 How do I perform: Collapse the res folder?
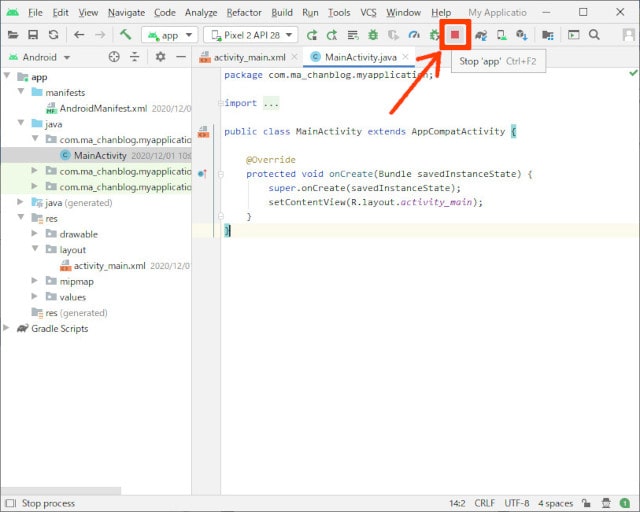pos(21,217)
